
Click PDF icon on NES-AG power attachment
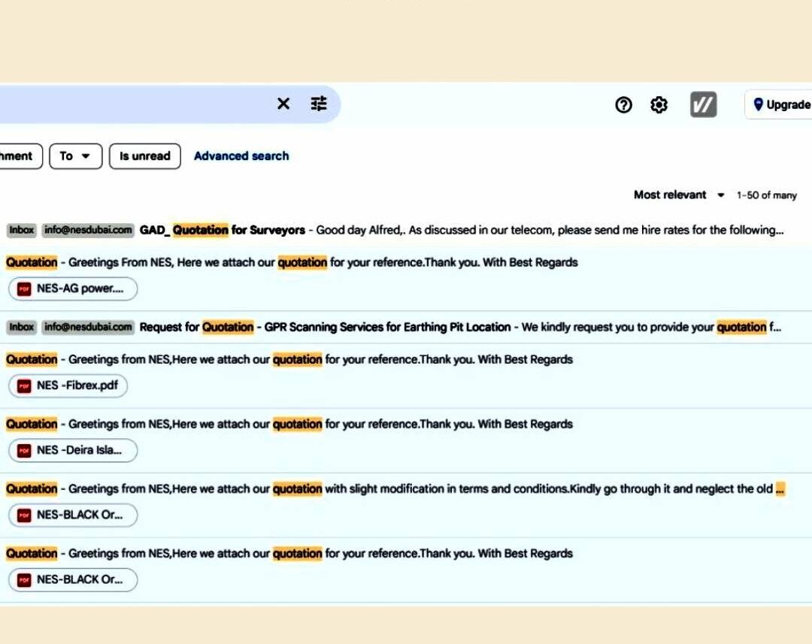tap(24, 289)
